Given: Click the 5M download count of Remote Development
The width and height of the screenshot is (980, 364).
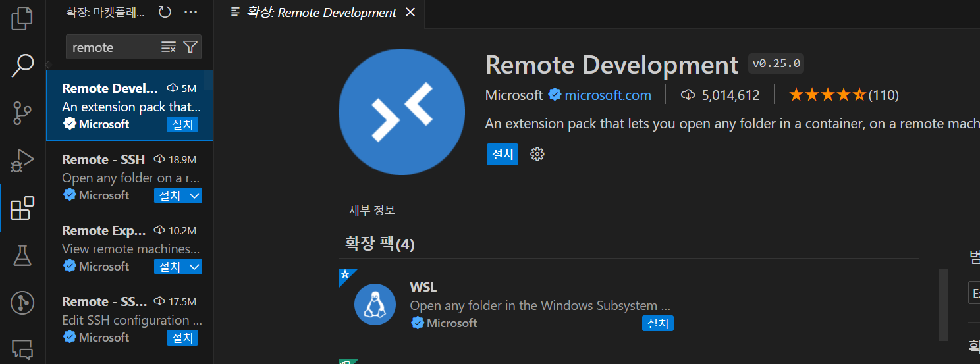Looking at the screenshot, I should click(x=182, y=88).
